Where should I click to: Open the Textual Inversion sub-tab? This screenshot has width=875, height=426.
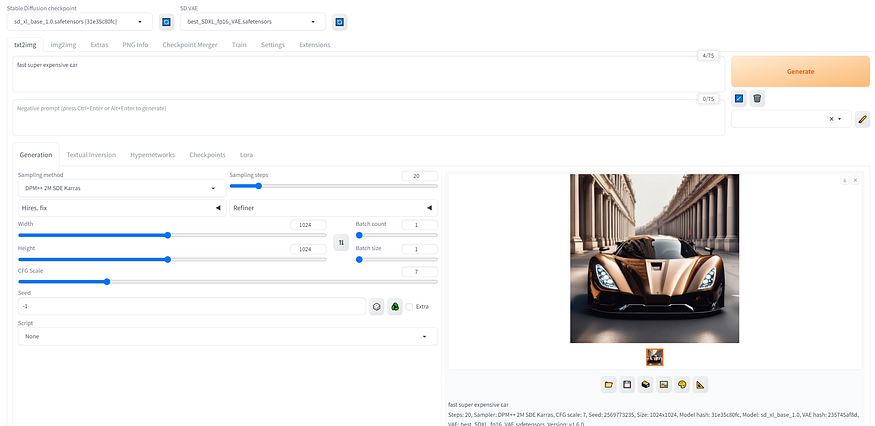[x=92, y=155]
